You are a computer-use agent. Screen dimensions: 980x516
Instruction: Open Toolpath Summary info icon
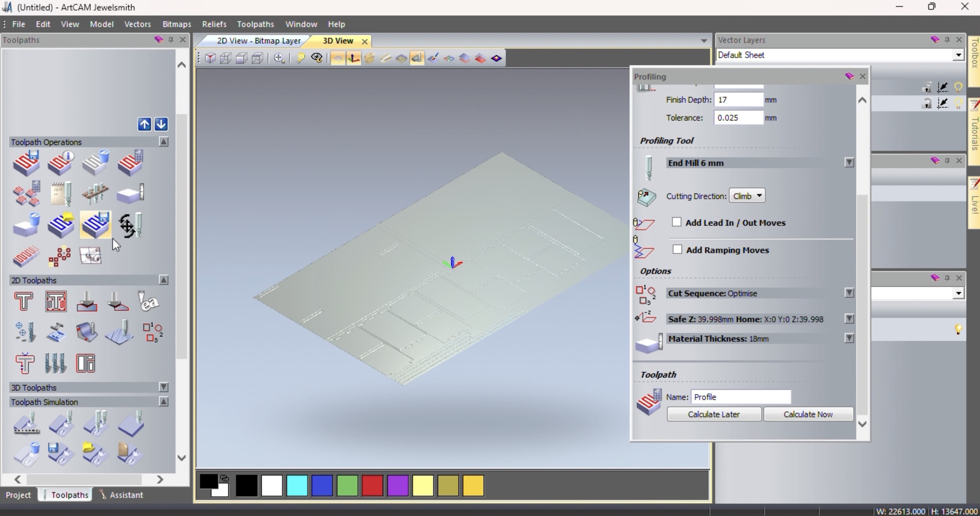61,163
